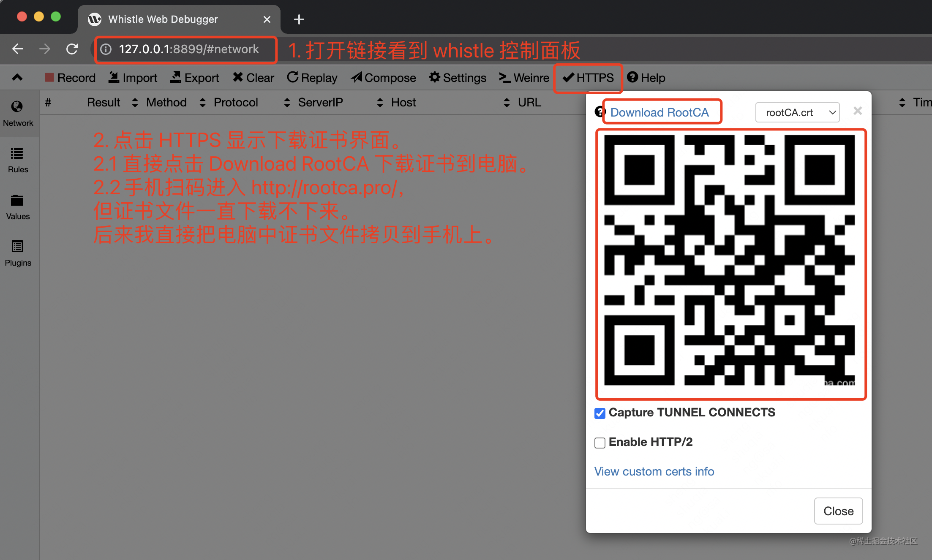Open the Import menu
Viewport: 932px width, 560px height.
coord(133,78)
